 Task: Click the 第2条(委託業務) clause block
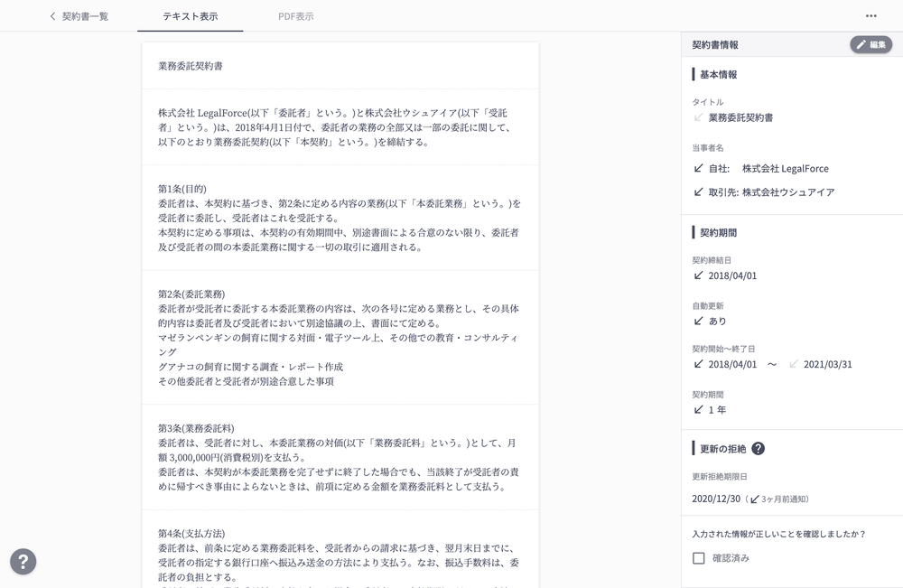coord(340,338)
